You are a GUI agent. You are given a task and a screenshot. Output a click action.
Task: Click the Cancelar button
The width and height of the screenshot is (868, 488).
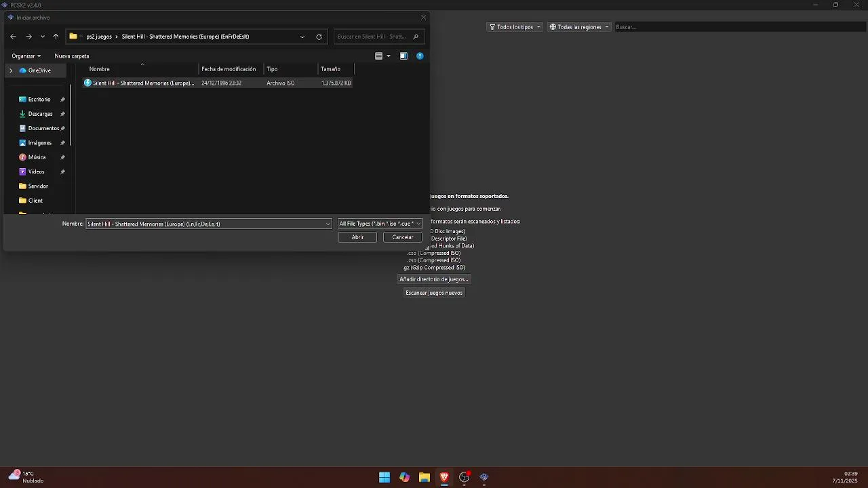click(x=403, y=237)
